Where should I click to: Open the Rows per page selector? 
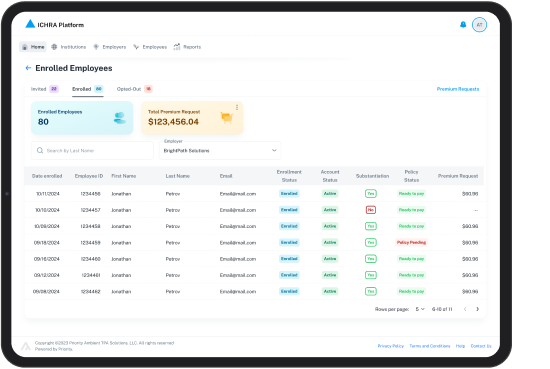(x=420, y=309)
